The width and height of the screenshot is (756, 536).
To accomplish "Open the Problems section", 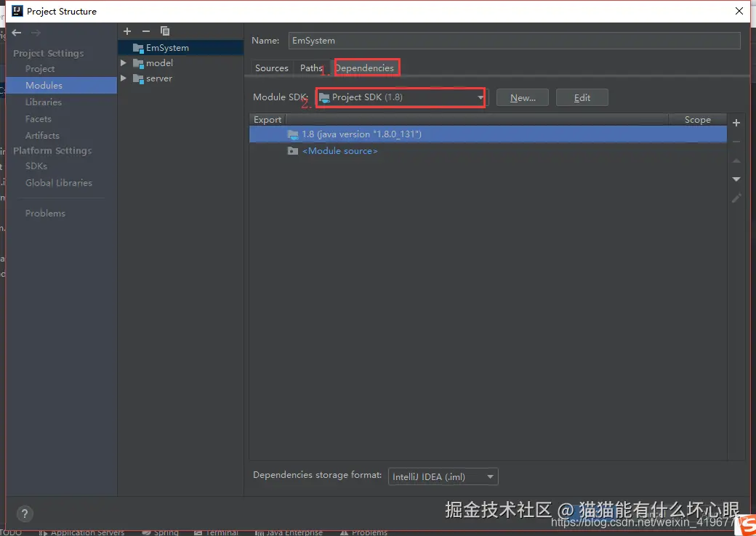I will 45,214.
